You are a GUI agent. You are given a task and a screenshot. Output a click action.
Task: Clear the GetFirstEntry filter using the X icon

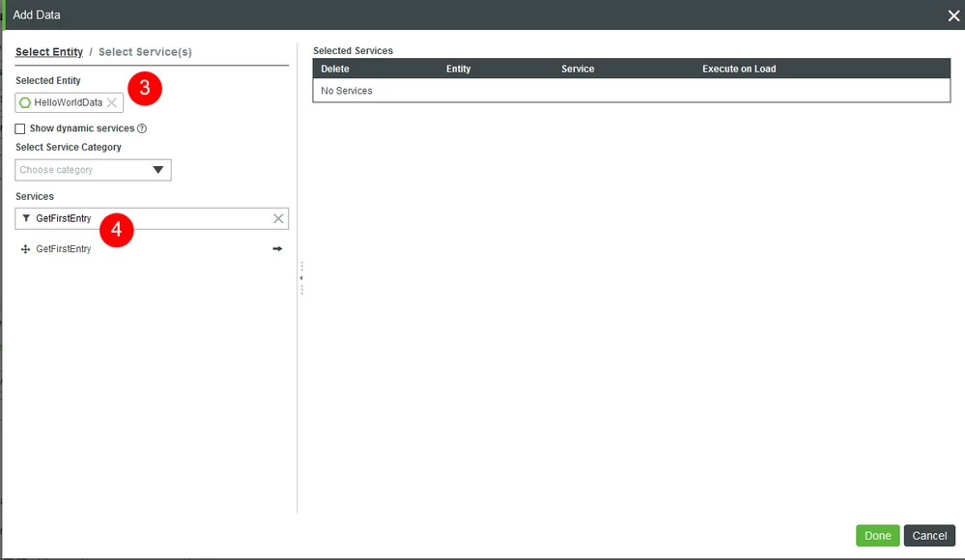[x=279, y=218]
